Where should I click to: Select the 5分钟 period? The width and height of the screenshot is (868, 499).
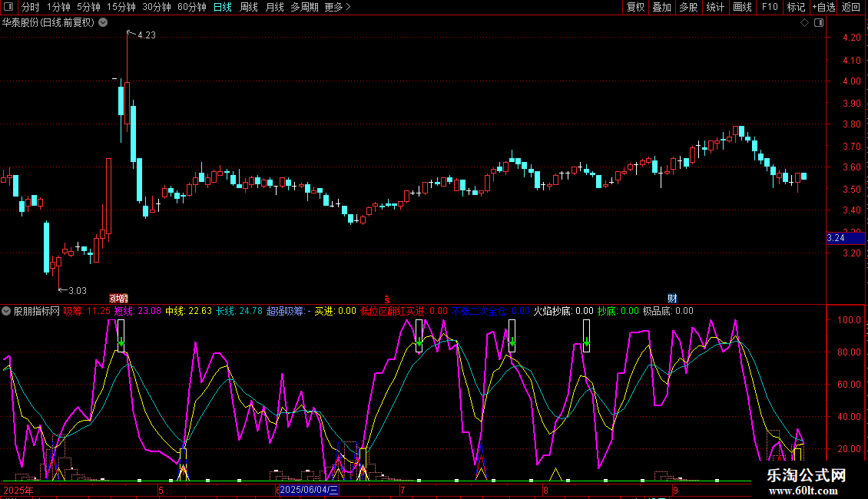point(88,7)
